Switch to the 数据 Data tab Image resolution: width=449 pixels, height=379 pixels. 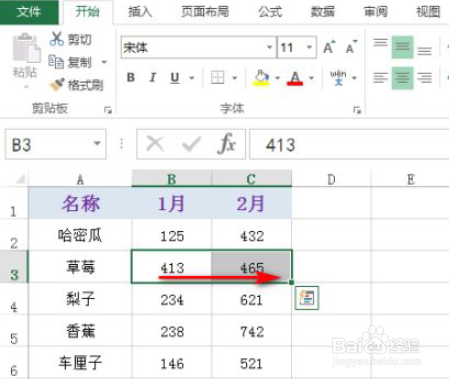pos(322,12)
